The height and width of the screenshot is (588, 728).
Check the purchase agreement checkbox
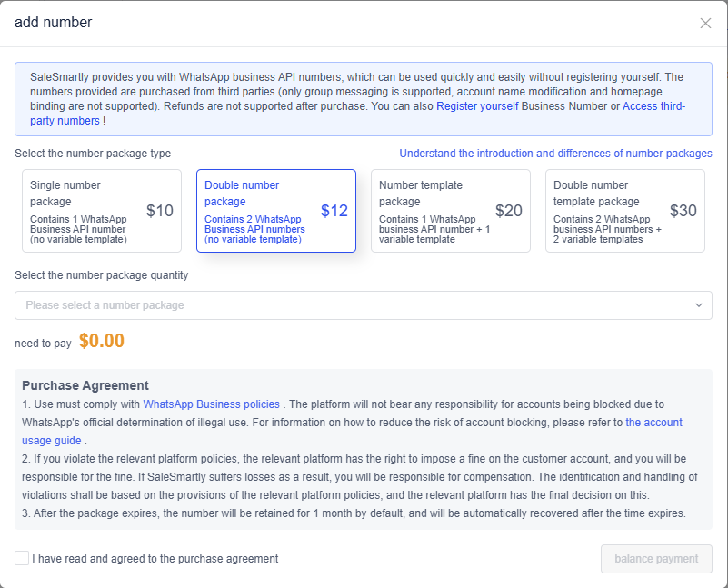click(x=21, y=559)
